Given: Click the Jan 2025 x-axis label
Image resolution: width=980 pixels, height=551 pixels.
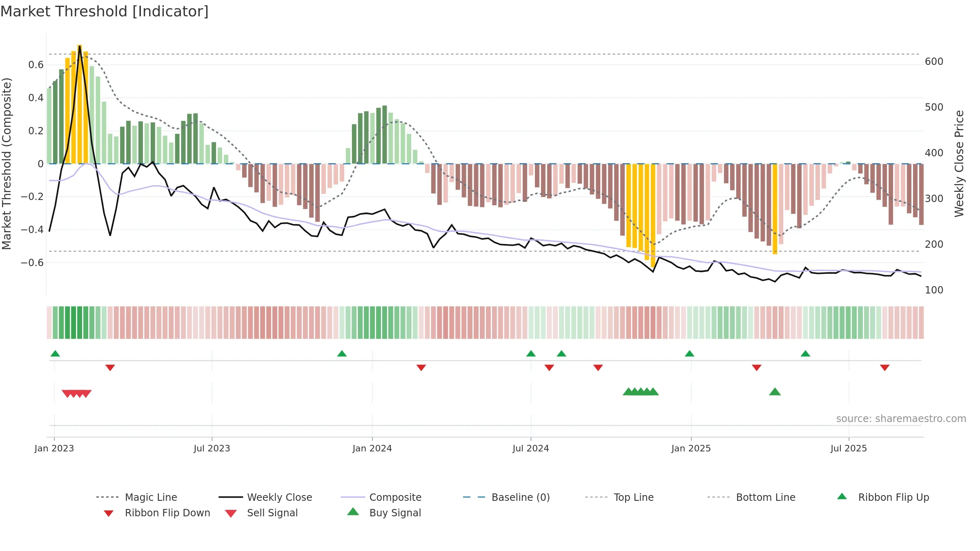Looking at the screenshot, I should (691, 448).
